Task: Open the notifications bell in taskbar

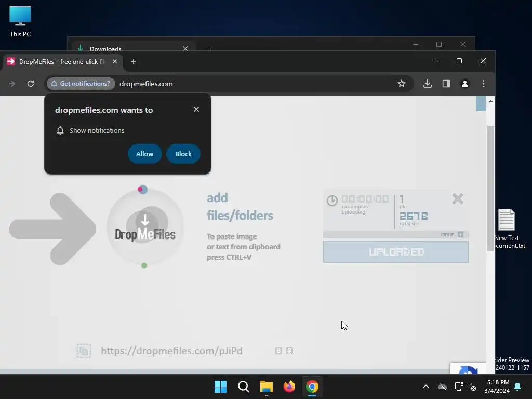Action: click(x=518, y=387)
